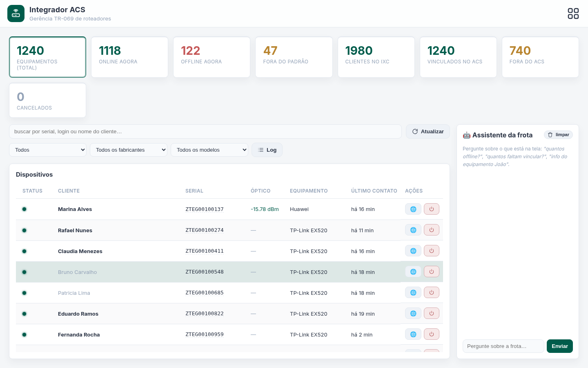Expand the Todos status filter dropdown
The width and height of the screenshot is (588, 368).
pyautogui.click(x=48, y=150)
